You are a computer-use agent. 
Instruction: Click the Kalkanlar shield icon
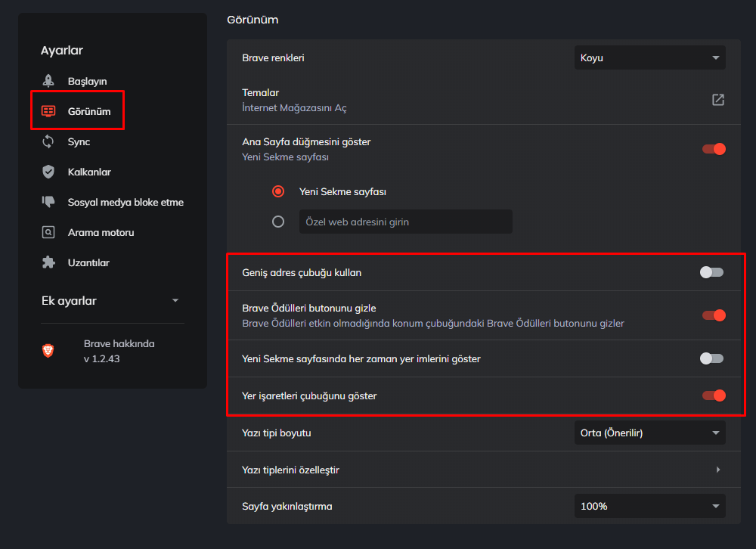[48, 172]
